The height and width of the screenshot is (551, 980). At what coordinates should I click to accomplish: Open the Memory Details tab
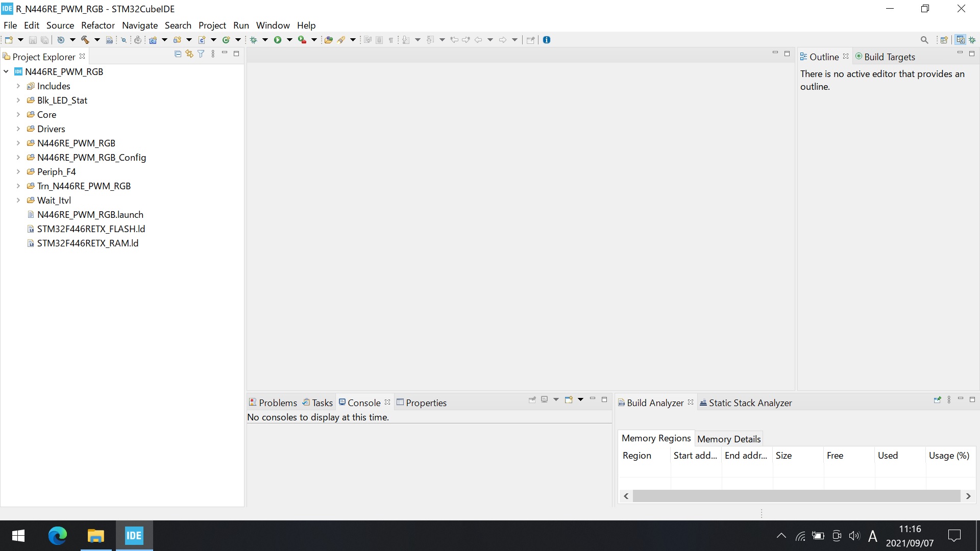pos(729,439)
